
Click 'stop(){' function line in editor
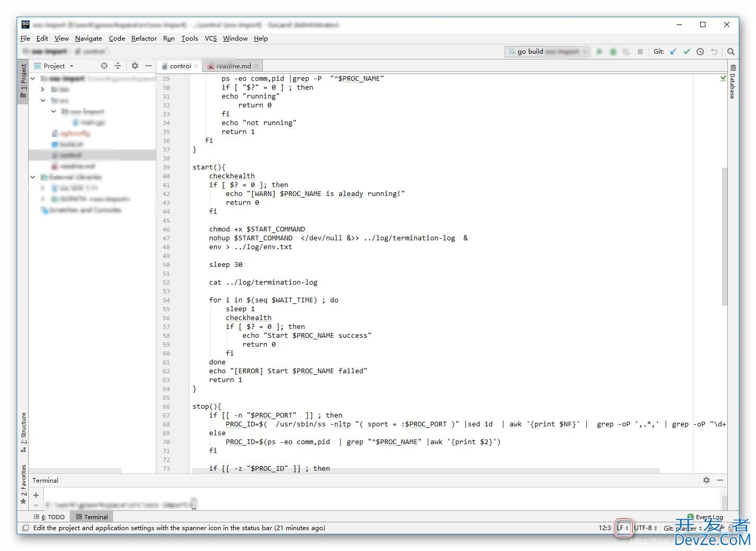206,407
